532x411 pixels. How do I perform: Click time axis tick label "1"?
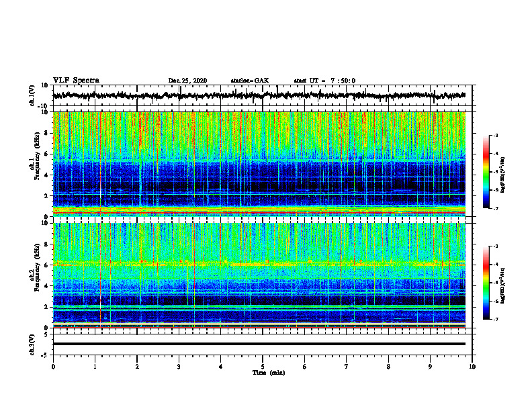pyautogui.click(x=95, y=367)
